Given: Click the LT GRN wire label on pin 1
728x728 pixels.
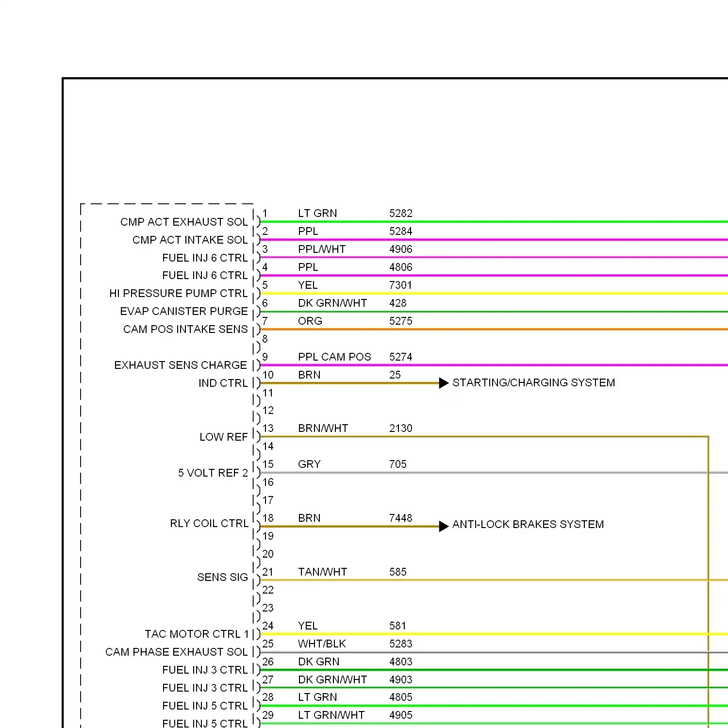Looking at the screenshot, I should [317, 213].
